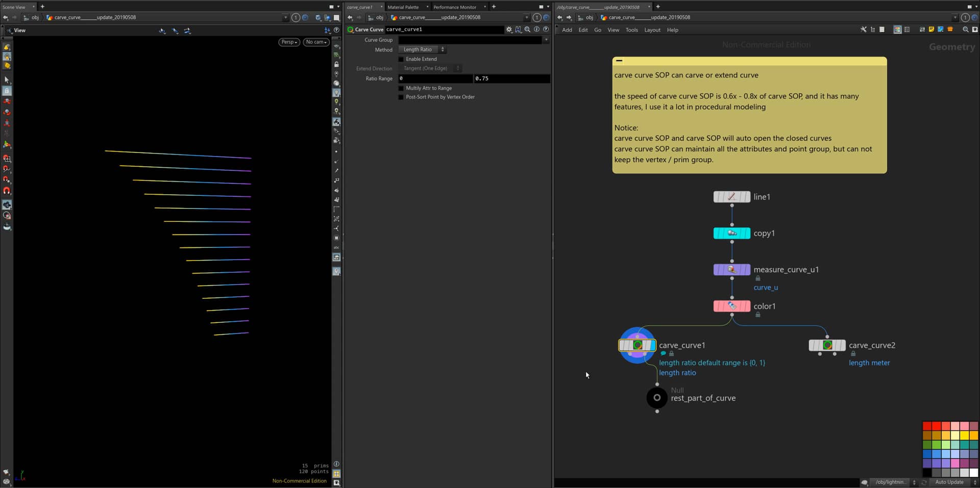Open the Method Length Ratio dropdown
980x488 pixels.
[422, 49]
